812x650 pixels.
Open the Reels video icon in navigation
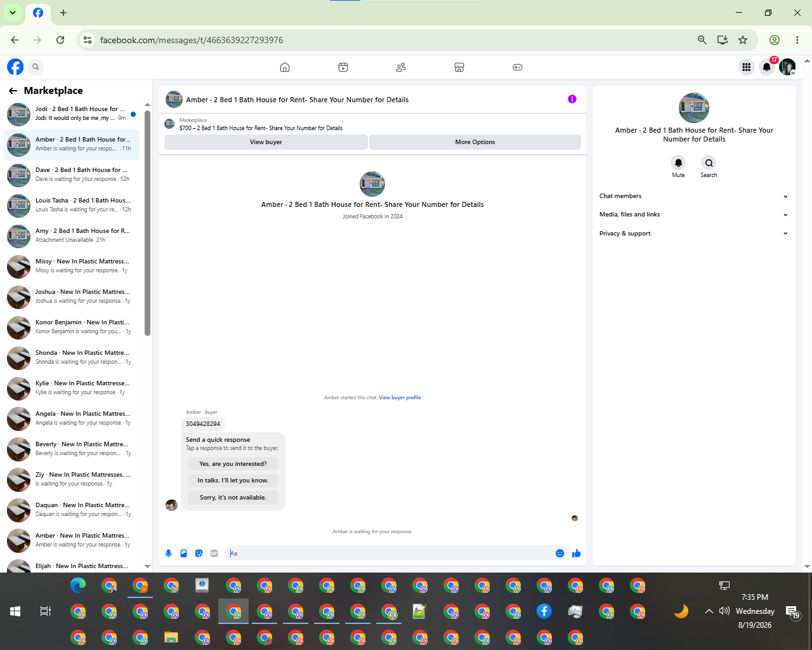pos(343,67)
